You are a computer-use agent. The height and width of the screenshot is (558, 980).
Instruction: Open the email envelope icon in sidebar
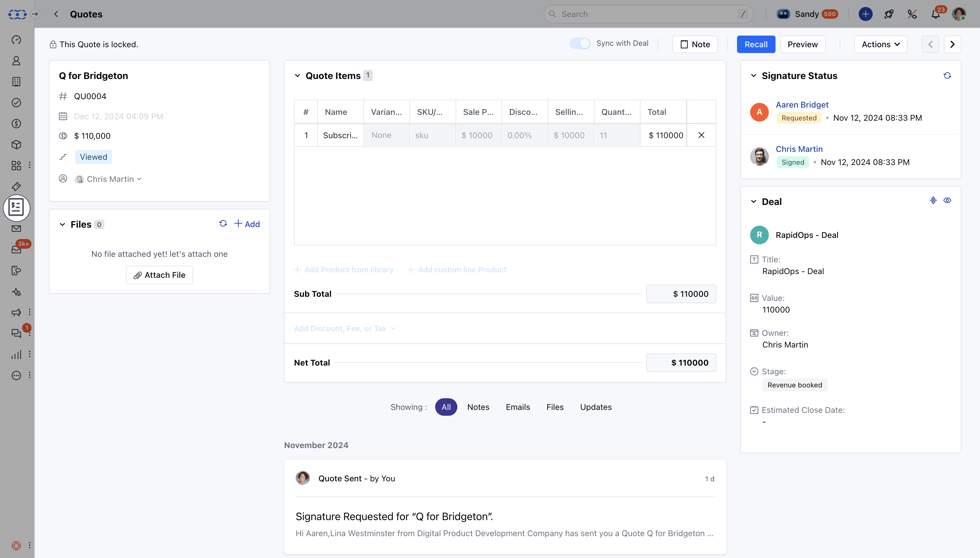tap(16, 229)
